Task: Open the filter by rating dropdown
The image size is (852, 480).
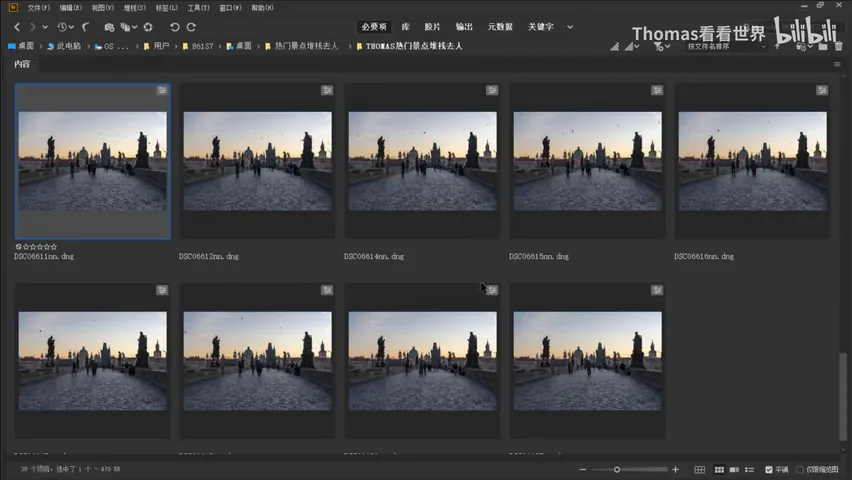Action: coord(661,47)
